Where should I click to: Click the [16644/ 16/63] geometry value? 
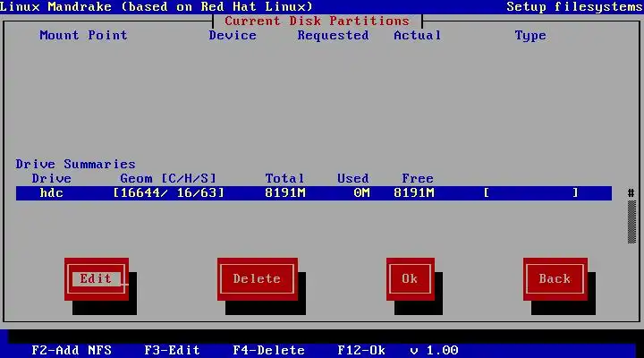click(168, 193)
